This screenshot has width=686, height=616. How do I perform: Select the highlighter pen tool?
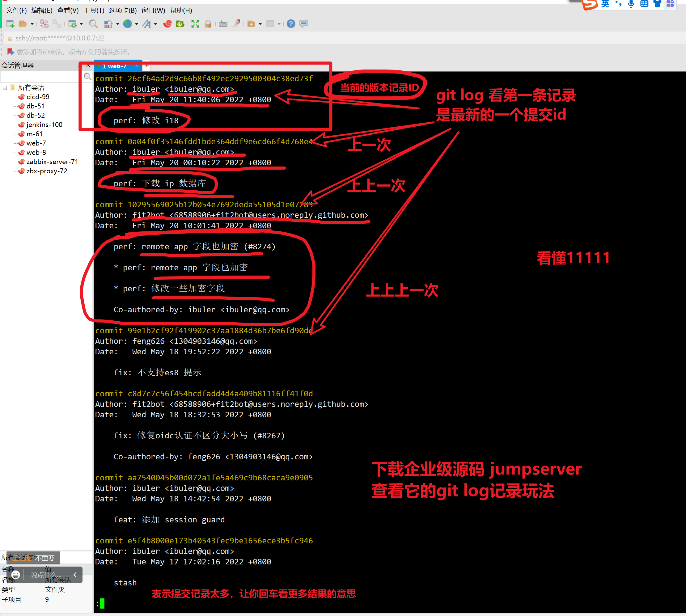click(x=236, y=24)
